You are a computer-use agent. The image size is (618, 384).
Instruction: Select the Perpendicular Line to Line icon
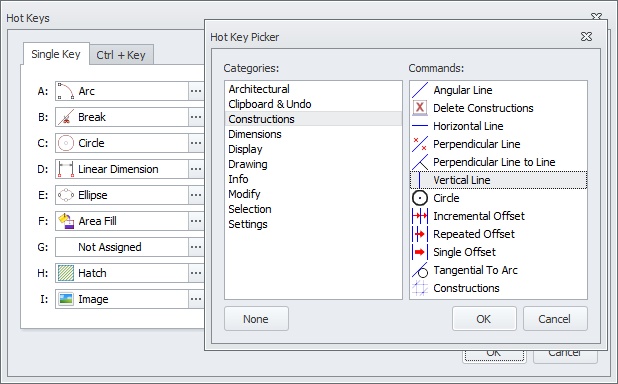tap(420, 162)
